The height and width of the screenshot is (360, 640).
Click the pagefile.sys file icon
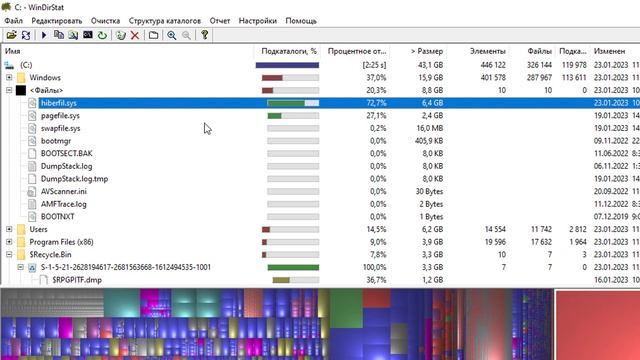tap(32, 116)
